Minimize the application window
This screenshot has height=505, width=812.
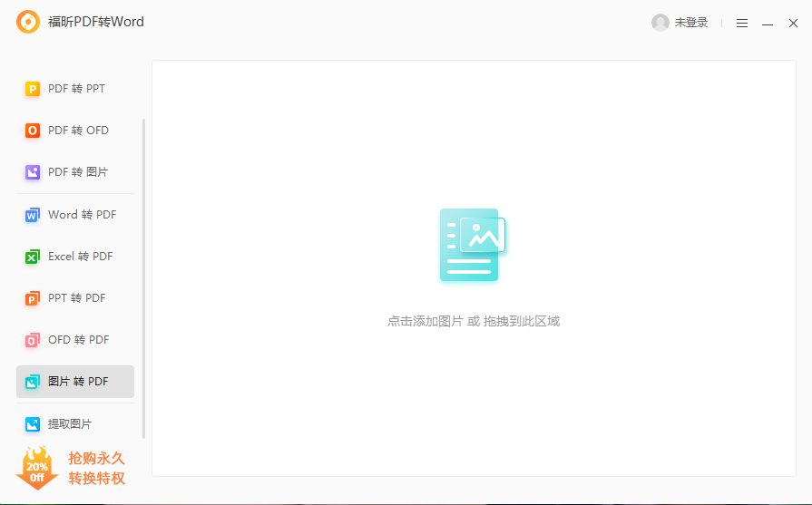coord(768,24)
